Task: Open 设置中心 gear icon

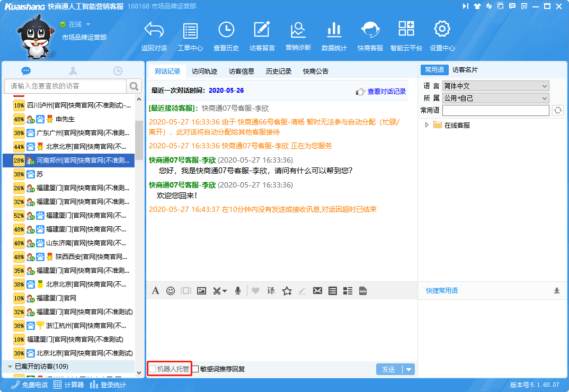Action: click(442, 29)
